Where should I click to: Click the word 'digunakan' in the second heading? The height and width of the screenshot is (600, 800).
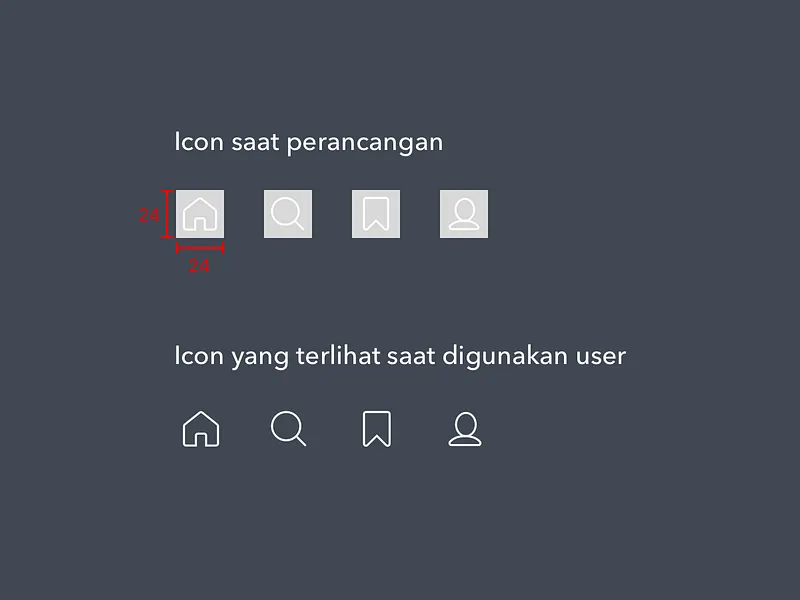[505, 357]
